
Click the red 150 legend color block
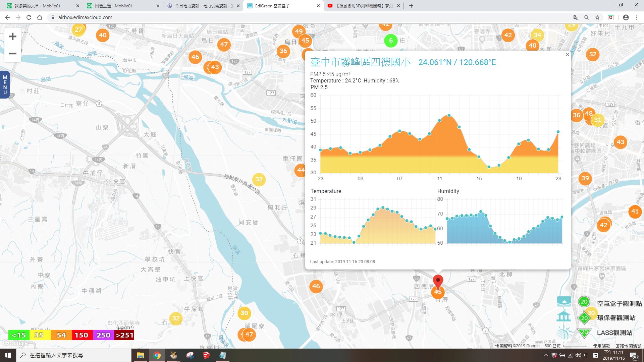tap(82, 335)
